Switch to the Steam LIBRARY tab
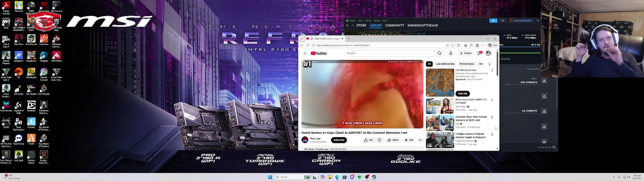The width and height of the screenshot is (644, 181). coord(376,25)
